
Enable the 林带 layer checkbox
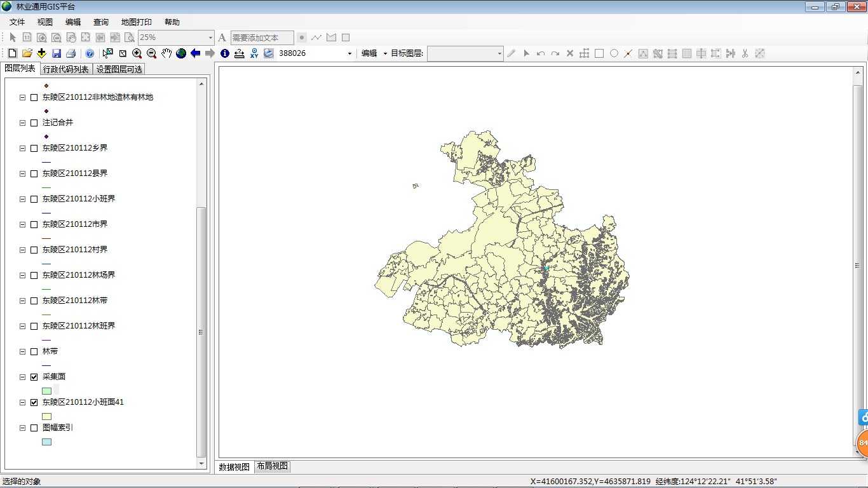coord(34,351)
